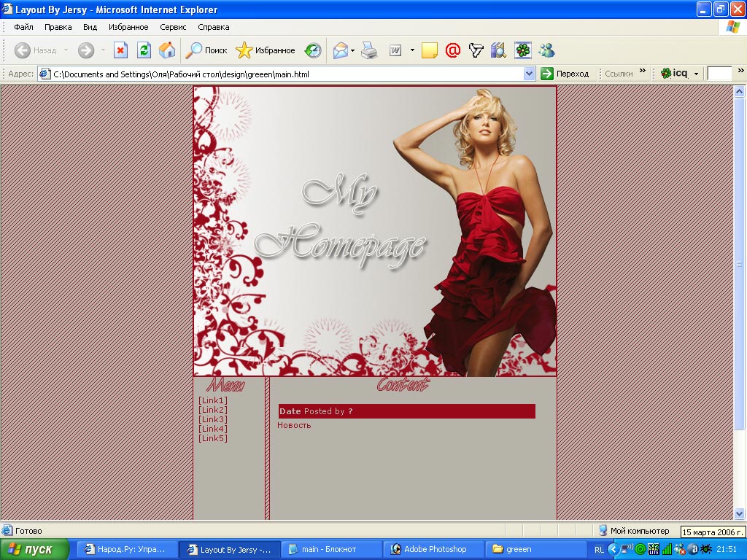Open the Сервис menu
Viewport: 747px width, 560px height.
173,27
